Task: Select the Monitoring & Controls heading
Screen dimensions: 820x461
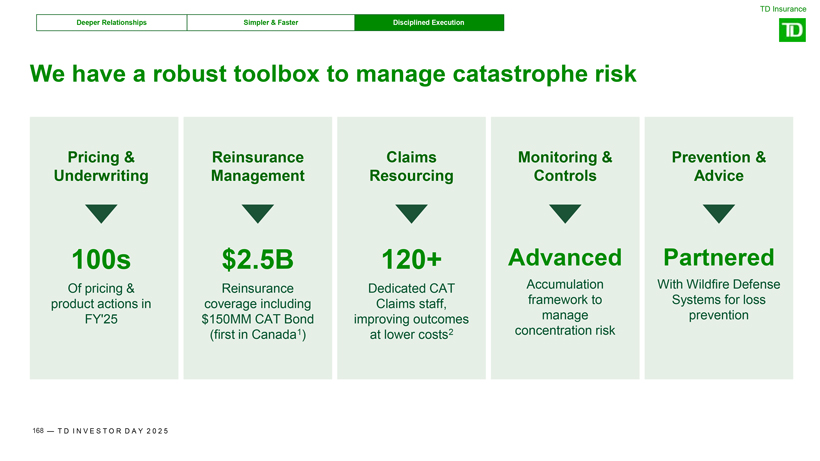Action: [565, 166]
